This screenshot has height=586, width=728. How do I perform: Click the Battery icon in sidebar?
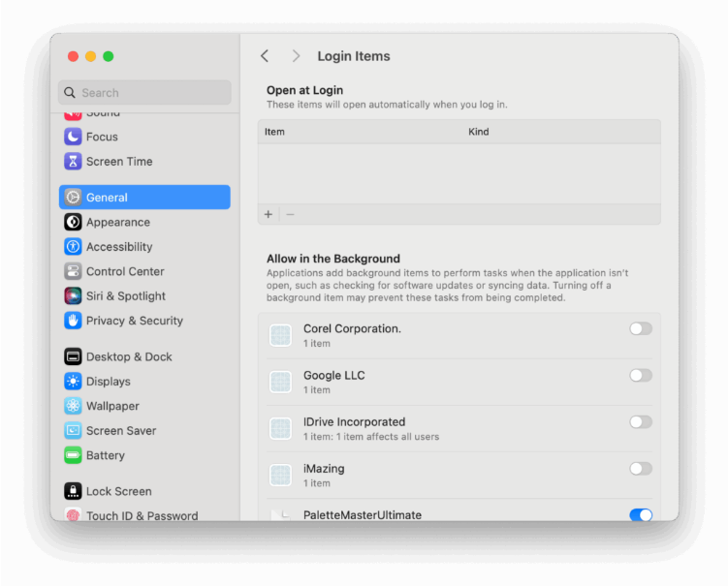tap(73, 455)
